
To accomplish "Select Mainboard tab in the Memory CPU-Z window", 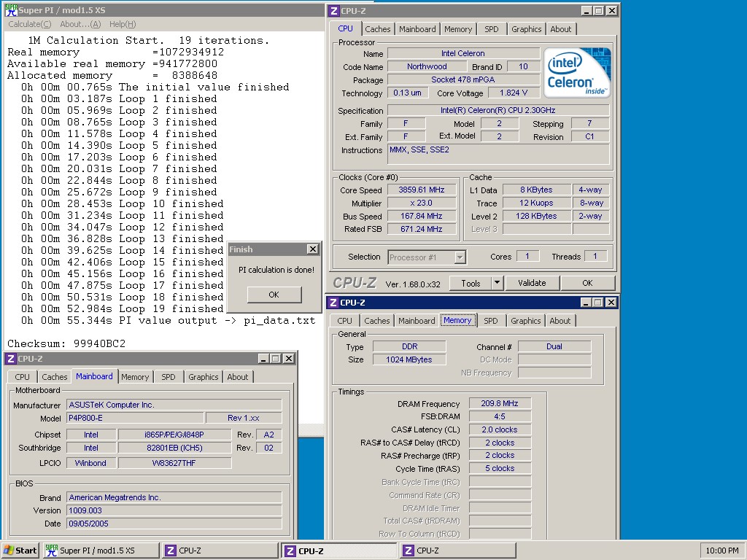I will click(417, 321).
